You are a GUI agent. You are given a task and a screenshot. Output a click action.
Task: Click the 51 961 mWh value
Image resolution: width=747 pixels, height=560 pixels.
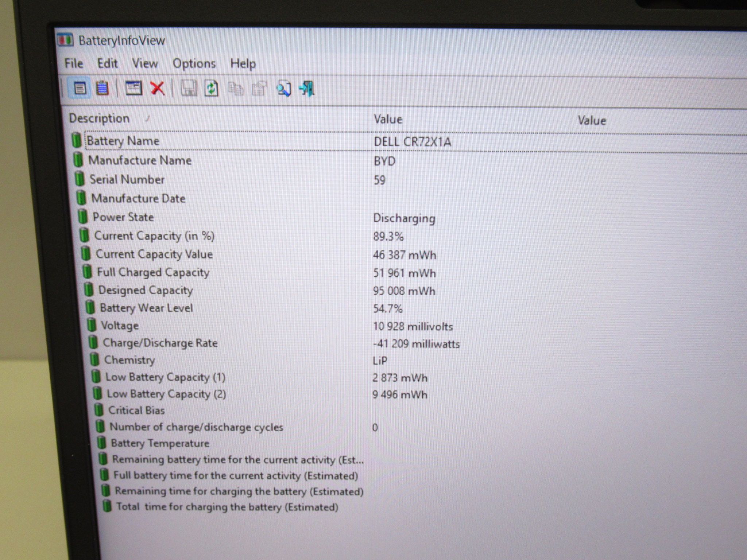tap(404, 273)
